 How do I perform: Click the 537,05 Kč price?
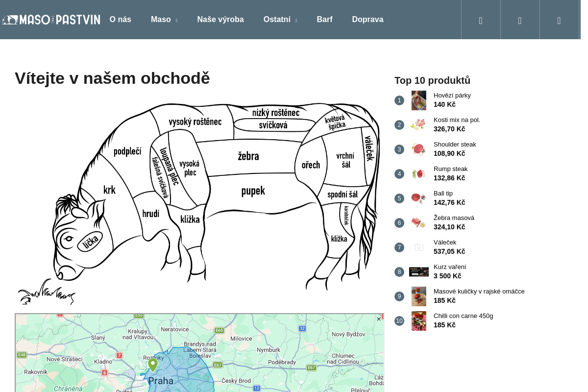tap(449, 251)
